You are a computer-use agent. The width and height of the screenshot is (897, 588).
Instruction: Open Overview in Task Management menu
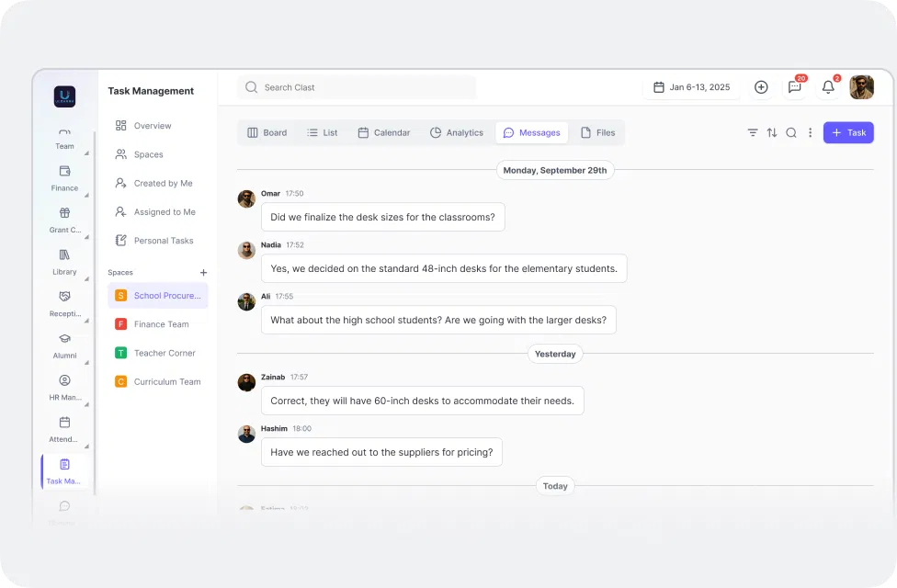pyautogui.click(x=157, y=126)
